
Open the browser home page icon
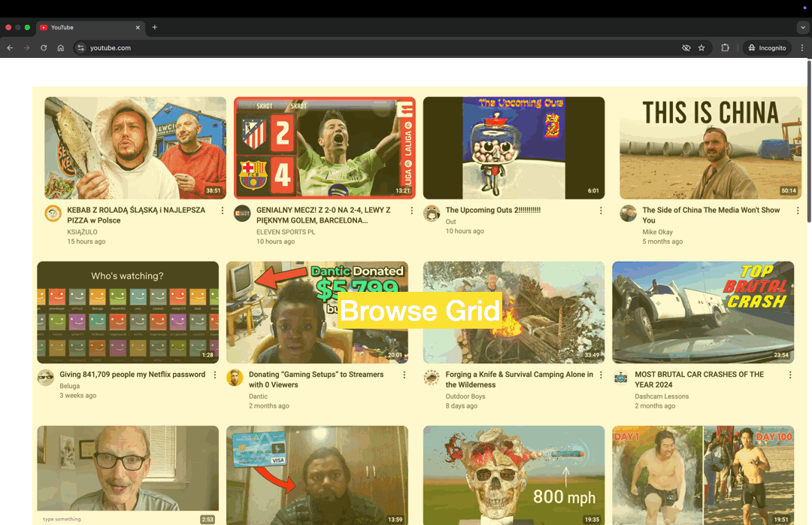click(61, 47)
